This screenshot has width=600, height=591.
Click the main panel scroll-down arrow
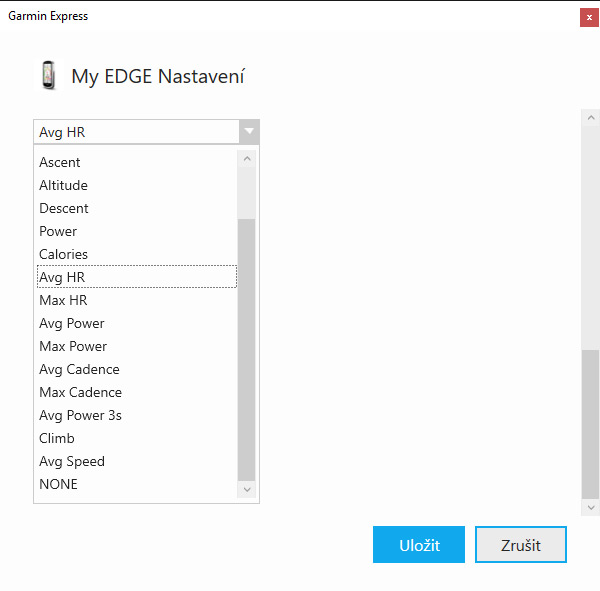(x=591, y=508)
